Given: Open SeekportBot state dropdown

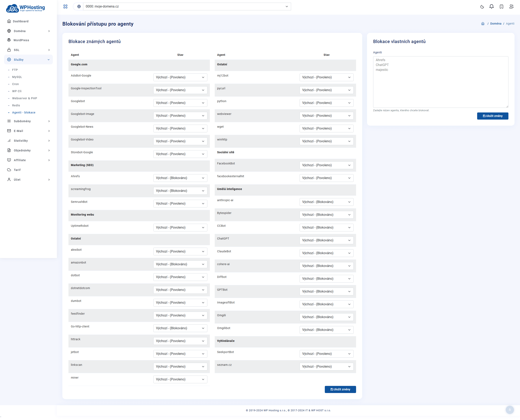Looking at the screenshot, I should 326,354.
